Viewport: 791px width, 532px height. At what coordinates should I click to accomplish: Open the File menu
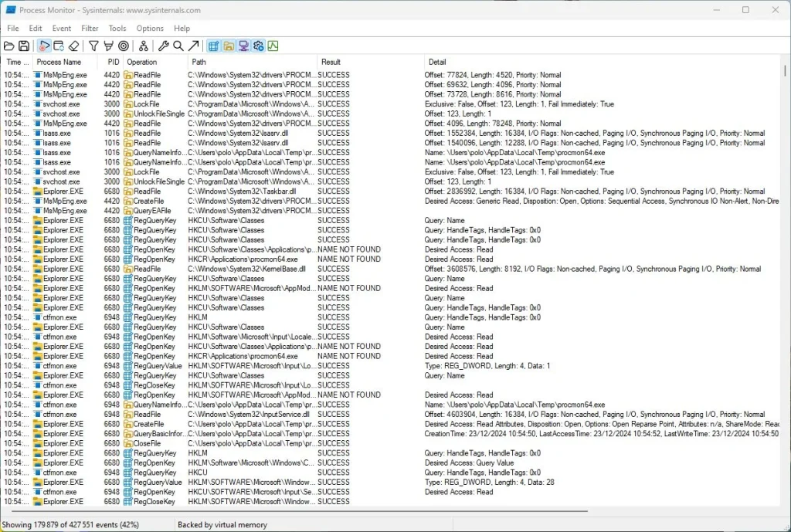13,29
